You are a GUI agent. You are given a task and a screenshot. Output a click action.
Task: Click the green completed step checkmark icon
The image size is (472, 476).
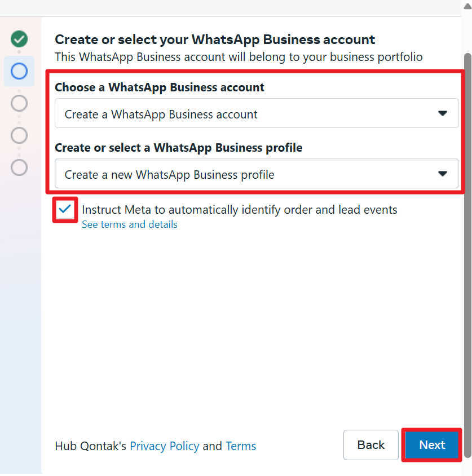click(x=19, y=39)
